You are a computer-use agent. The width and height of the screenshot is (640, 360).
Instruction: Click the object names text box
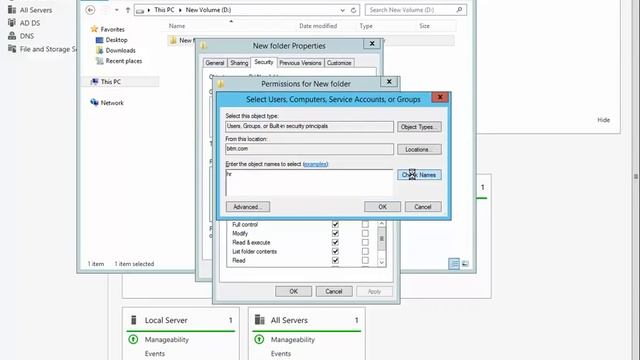309,182
